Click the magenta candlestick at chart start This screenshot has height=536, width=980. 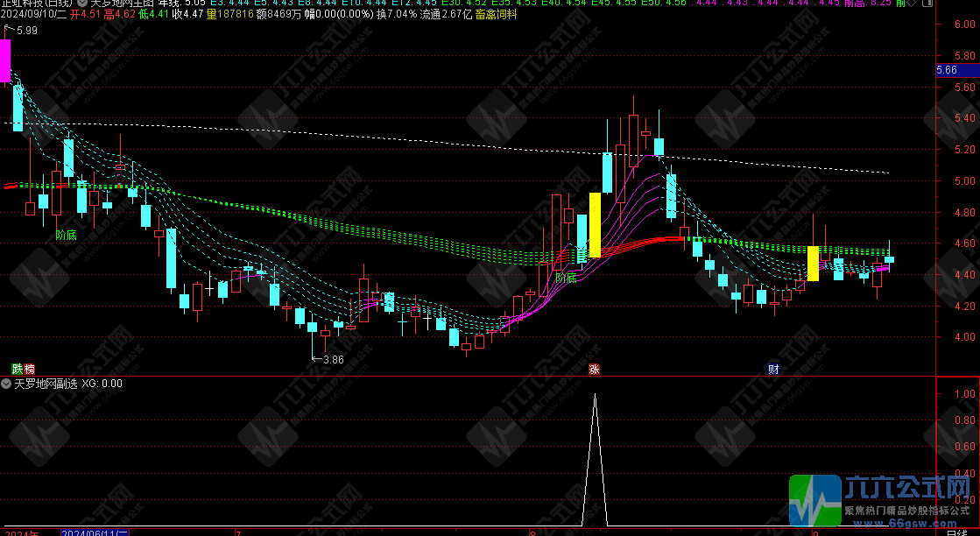(4, 60)
